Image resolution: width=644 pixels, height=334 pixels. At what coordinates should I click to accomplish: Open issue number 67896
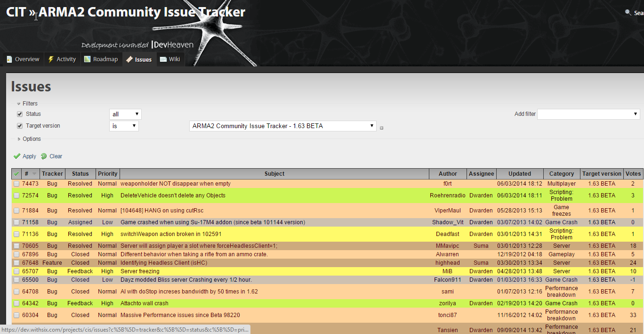pos(30,254)
